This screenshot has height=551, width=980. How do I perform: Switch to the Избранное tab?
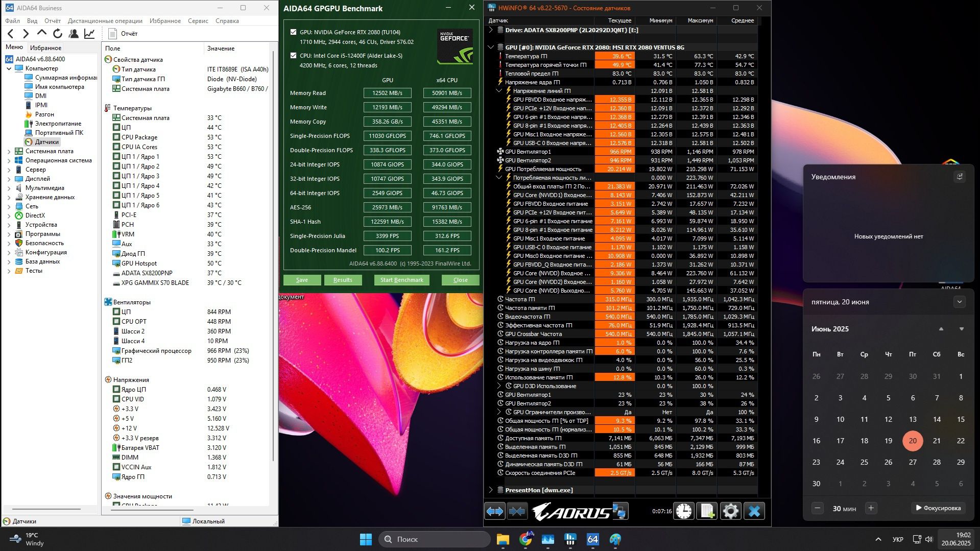click(x=46, y=47)
